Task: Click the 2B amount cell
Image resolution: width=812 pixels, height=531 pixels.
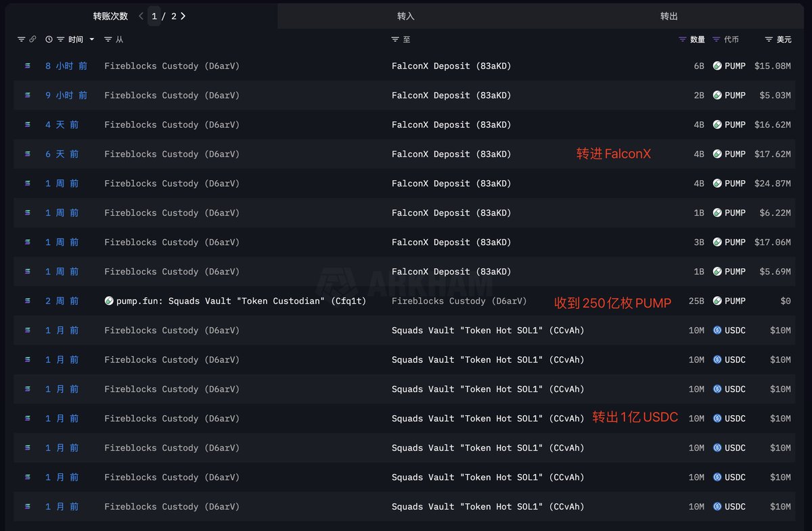Action: pyautogui.click(x=699, y=95)
